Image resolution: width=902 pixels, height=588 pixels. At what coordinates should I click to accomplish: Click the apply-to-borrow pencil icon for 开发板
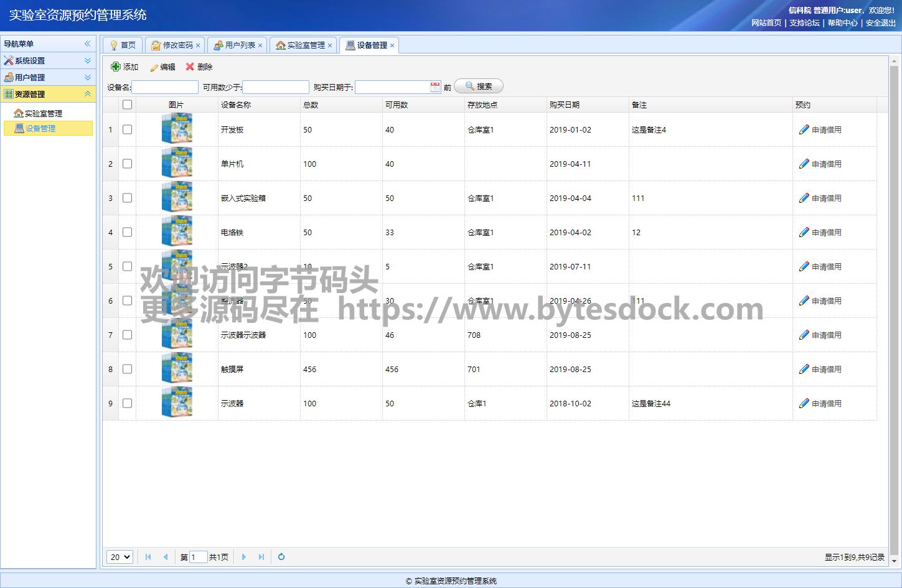(804, 129)
